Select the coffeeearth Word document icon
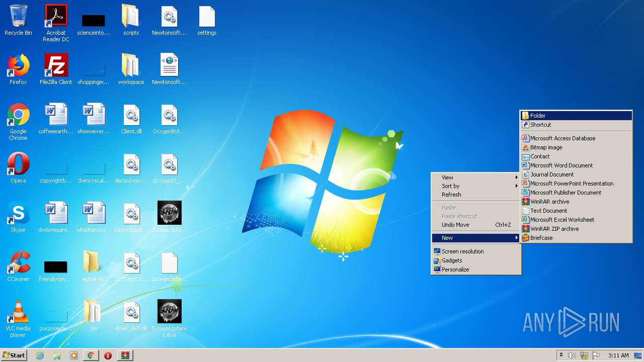 [56, 119]
